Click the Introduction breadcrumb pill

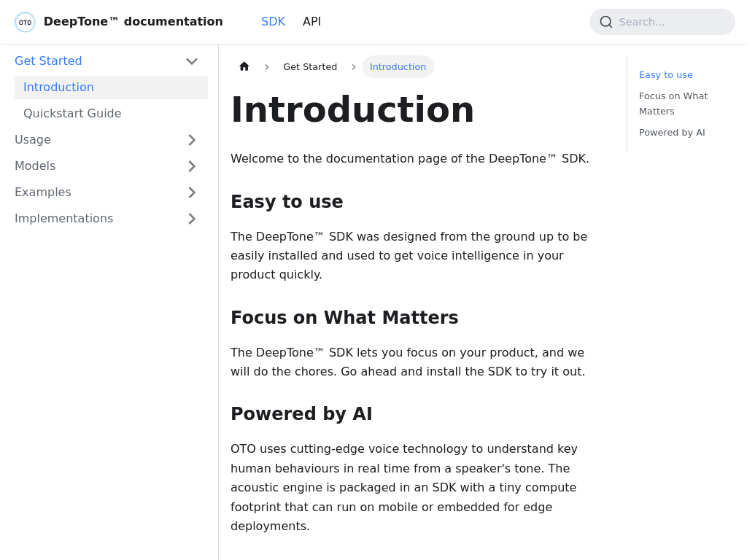398,67
